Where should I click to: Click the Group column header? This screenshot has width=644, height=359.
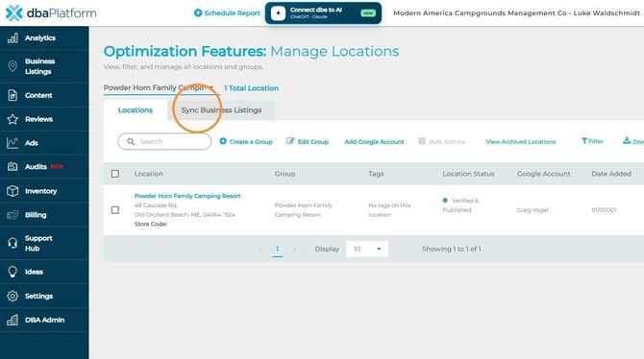tap(285, 174)
